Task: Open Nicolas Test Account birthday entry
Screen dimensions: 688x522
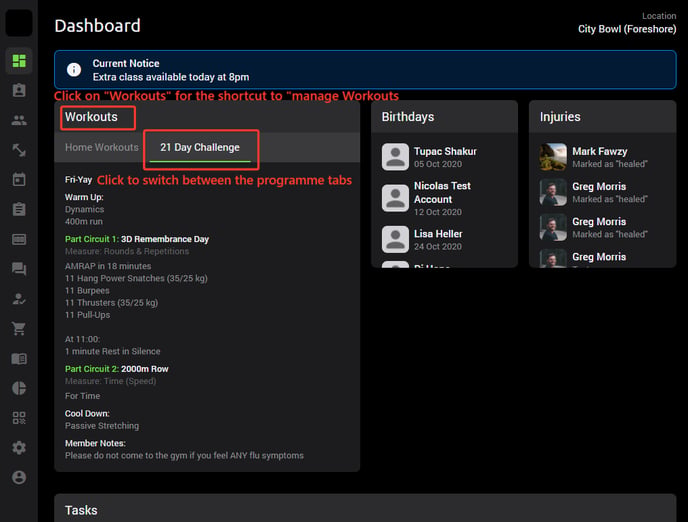Action: [444, 198]
